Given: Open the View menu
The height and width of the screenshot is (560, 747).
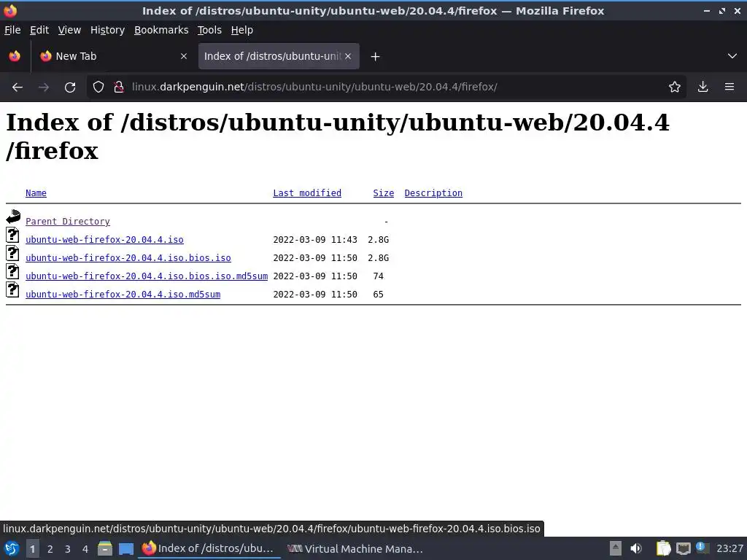Looking at the screenshot, I should tap(69, 30).
